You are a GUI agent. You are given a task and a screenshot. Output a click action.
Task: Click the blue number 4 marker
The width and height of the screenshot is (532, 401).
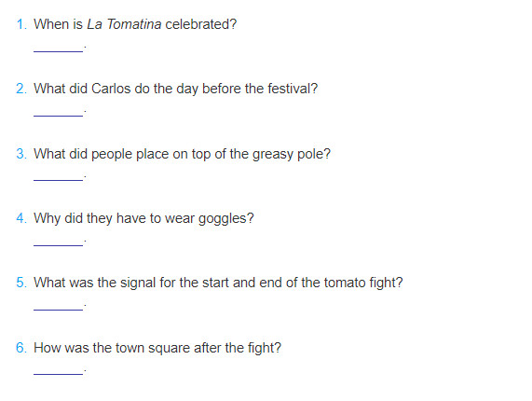(x=21, y=218)
